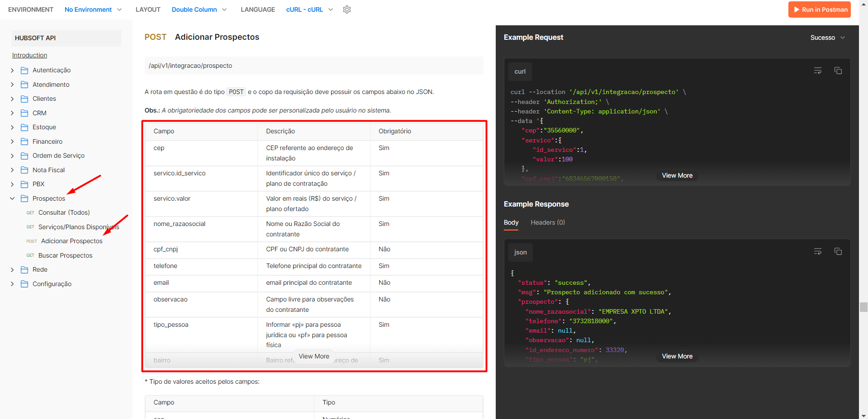Expand the Clientes folder chevron
Screen dimensions: 868x419
[x=12, y=99]
